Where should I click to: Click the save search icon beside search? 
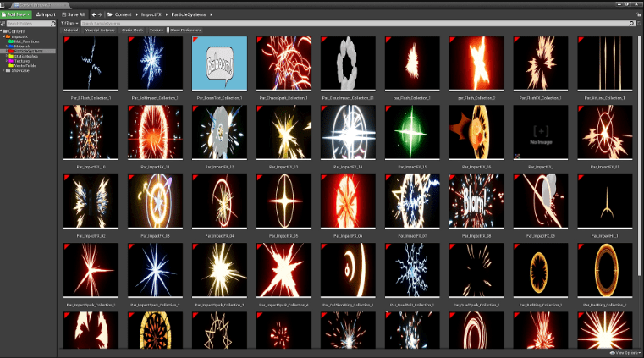(639, 24)
